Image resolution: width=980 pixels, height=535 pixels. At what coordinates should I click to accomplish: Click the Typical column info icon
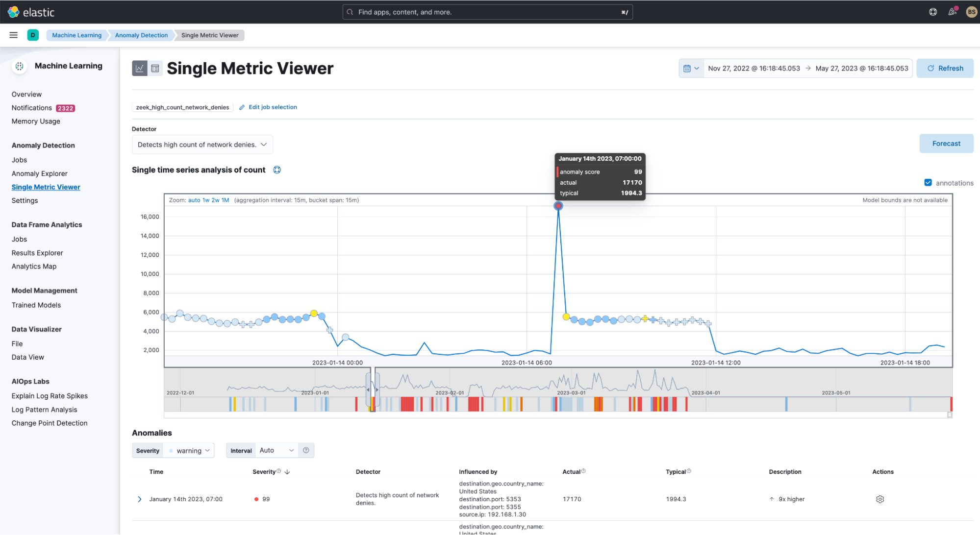click(689, 471)
